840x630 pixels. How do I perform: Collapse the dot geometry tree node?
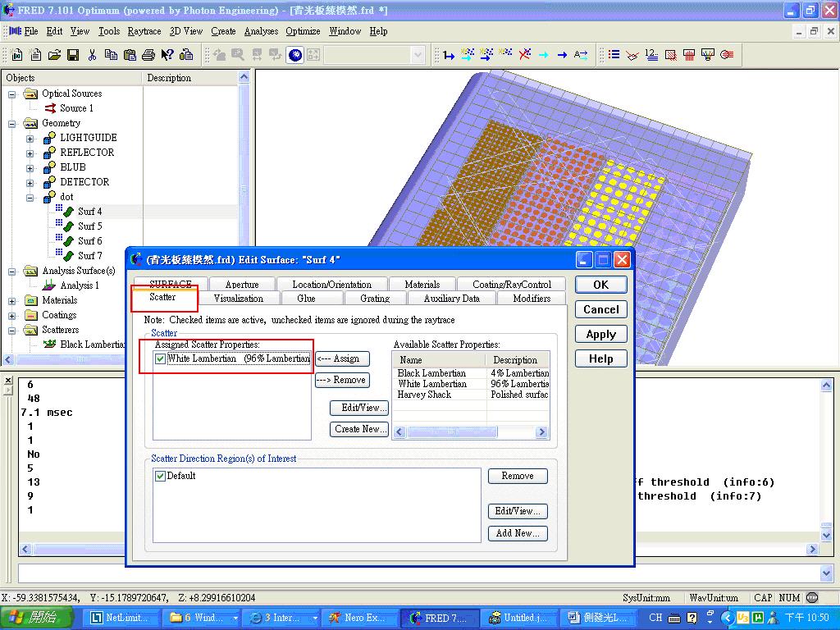pos(30,197)
